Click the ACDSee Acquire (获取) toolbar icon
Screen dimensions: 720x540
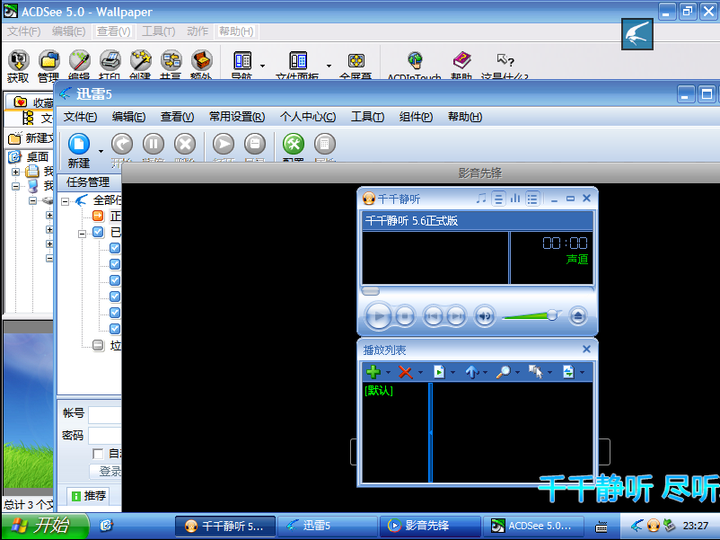tap(18, 60)
